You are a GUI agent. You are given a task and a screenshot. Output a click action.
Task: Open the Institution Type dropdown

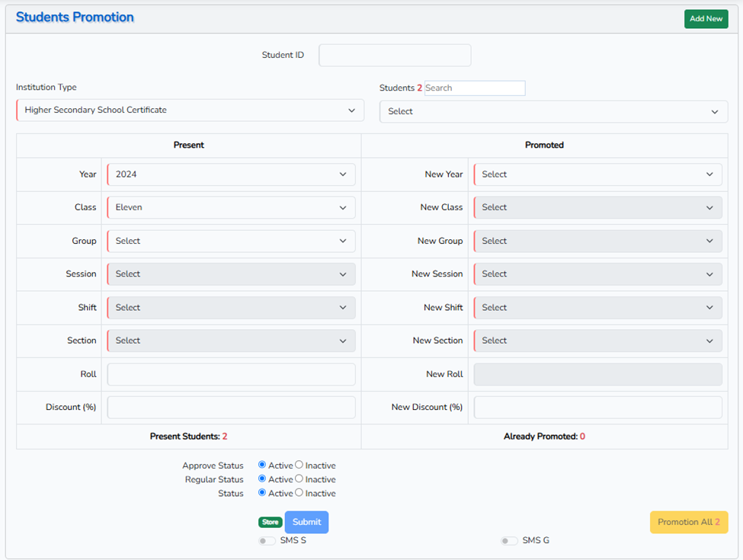click(x=187, y=110)
